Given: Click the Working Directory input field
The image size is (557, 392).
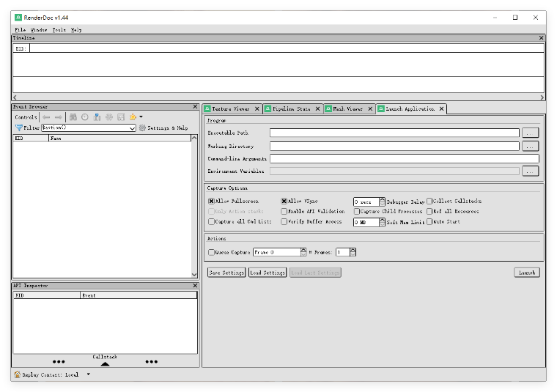Looking at the screenshot, I should [x=394, y=146].
